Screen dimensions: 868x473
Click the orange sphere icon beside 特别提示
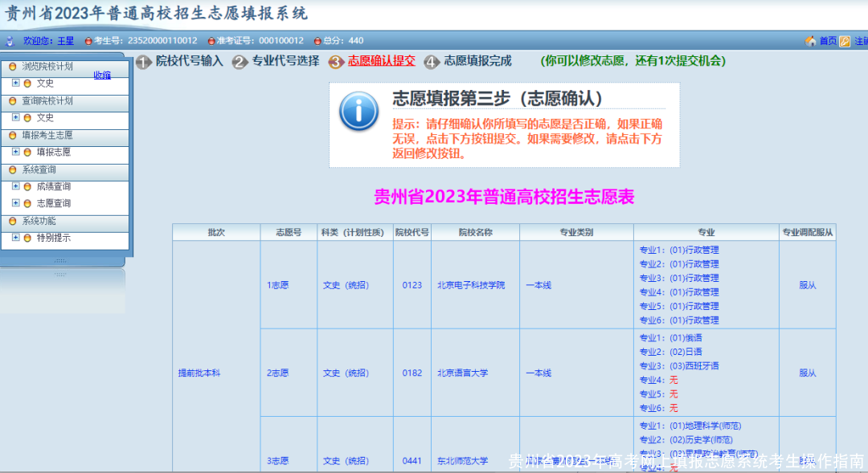coord(27,237)
